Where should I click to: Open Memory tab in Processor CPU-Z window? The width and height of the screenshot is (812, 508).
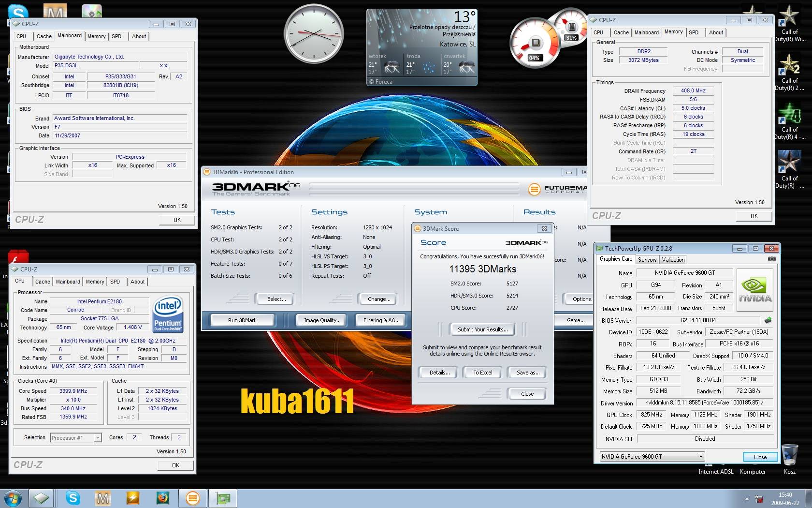[x=95, y=282]
